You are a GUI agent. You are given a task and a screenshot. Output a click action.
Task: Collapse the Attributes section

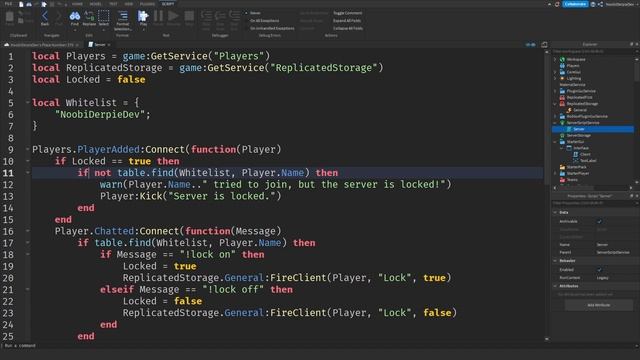point(555,286)
